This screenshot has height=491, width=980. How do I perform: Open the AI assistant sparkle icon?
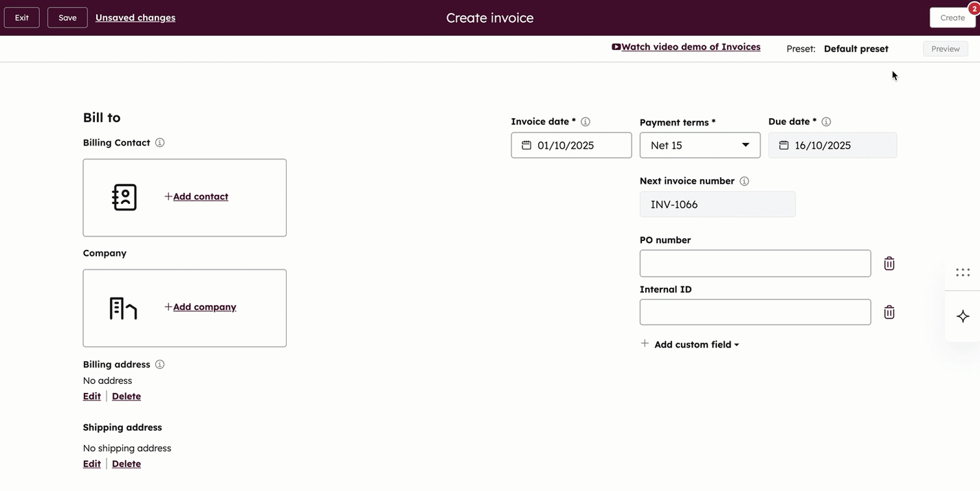click(x=962, y=316)
